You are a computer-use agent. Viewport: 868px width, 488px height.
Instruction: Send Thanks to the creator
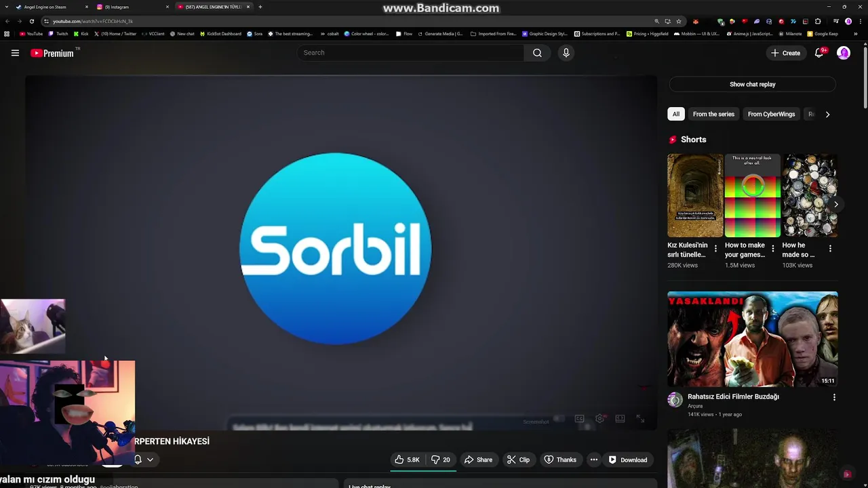click(x=560, y=460)
